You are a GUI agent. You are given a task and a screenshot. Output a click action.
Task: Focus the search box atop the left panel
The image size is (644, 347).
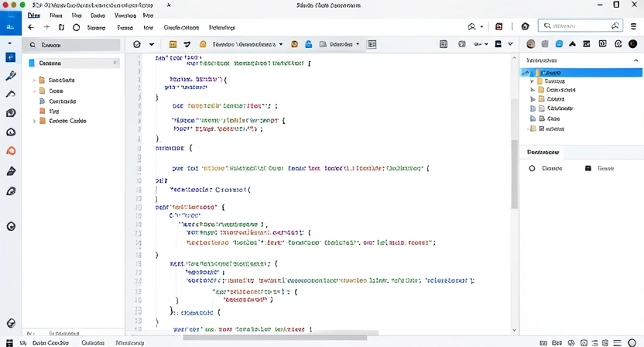pos(71,45)
